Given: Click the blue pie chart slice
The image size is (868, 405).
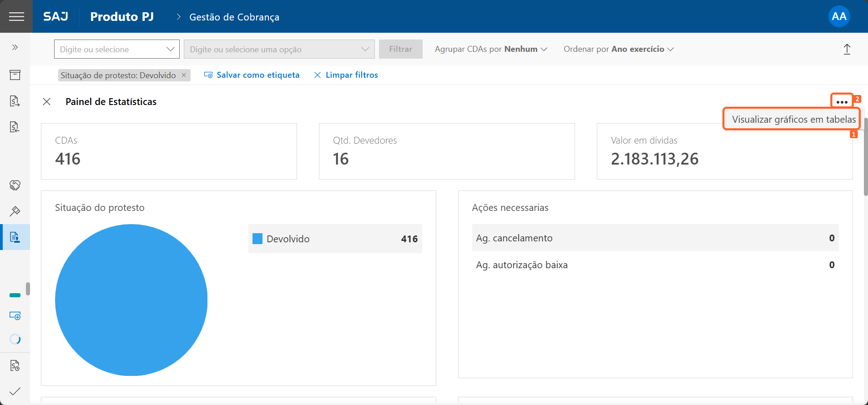Looking at the screenshot, I should [x=131, y=300].
